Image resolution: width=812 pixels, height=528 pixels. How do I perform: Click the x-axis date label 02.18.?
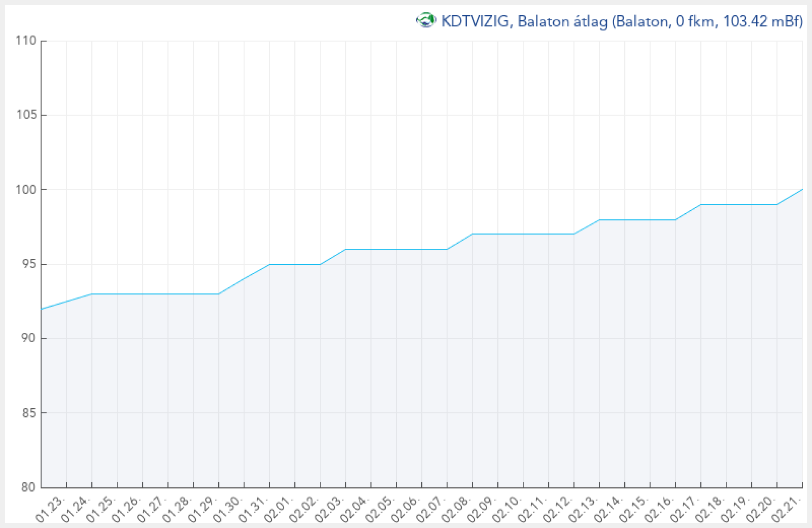pos(710,509)
